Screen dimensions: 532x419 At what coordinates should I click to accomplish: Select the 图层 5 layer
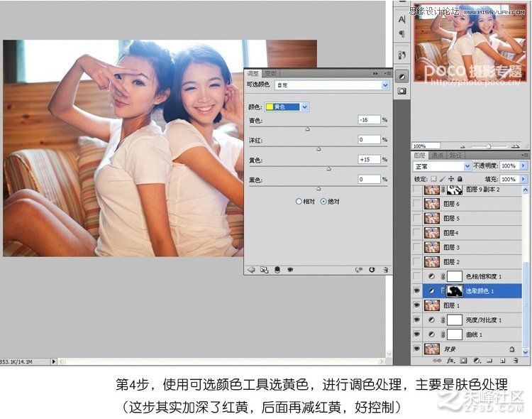[472, 218]
